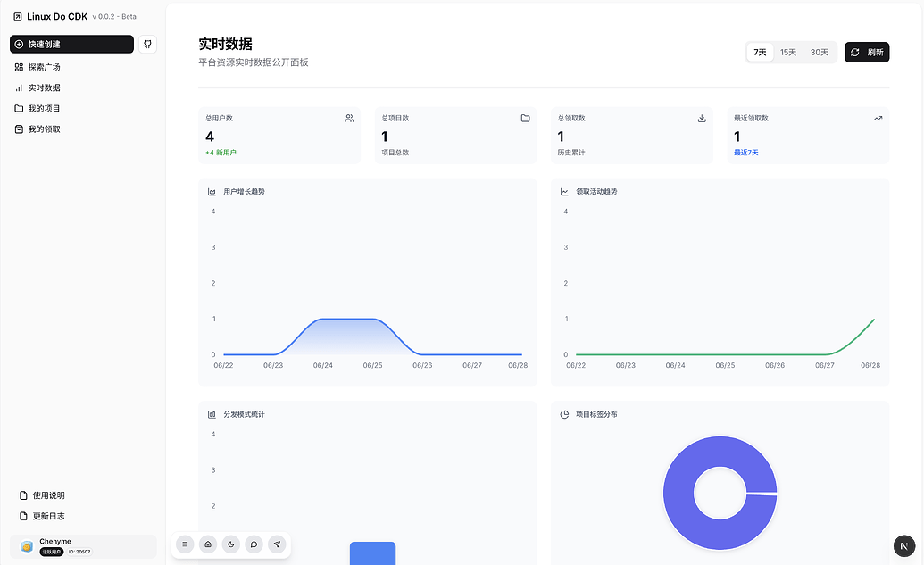Click the 用户增长趋势 chart title
The width and height of the screenshot is (924, 565).
(244, 192)
